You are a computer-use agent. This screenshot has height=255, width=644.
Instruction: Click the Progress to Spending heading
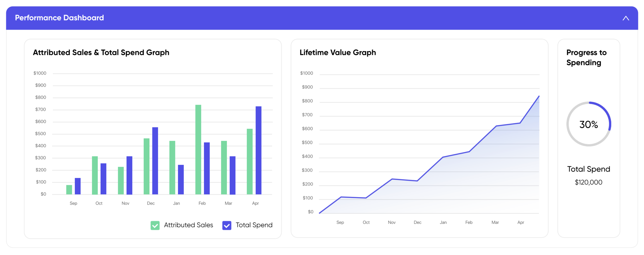[586, 57]
